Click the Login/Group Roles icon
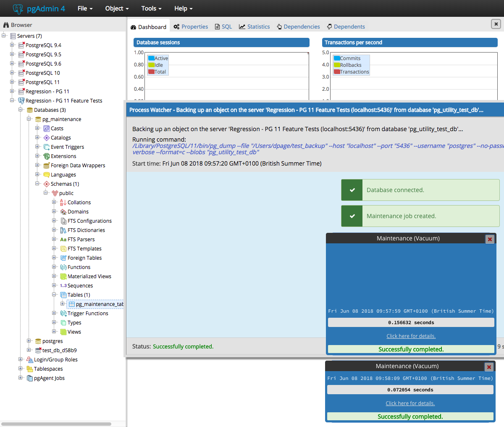The height and width of the screenshot is (427, 504). click(30, 360)
